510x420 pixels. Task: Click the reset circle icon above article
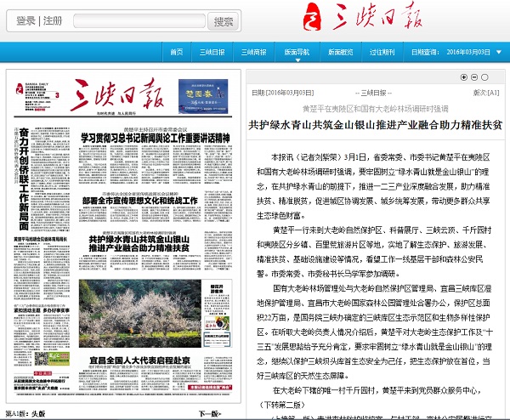pos(485,77)
